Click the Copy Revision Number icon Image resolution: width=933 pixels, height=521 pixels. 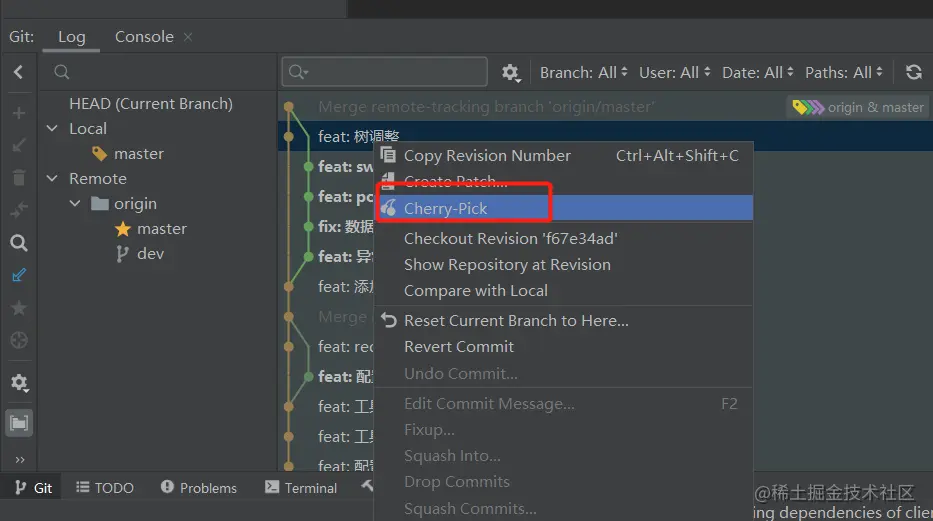(388, 155)
